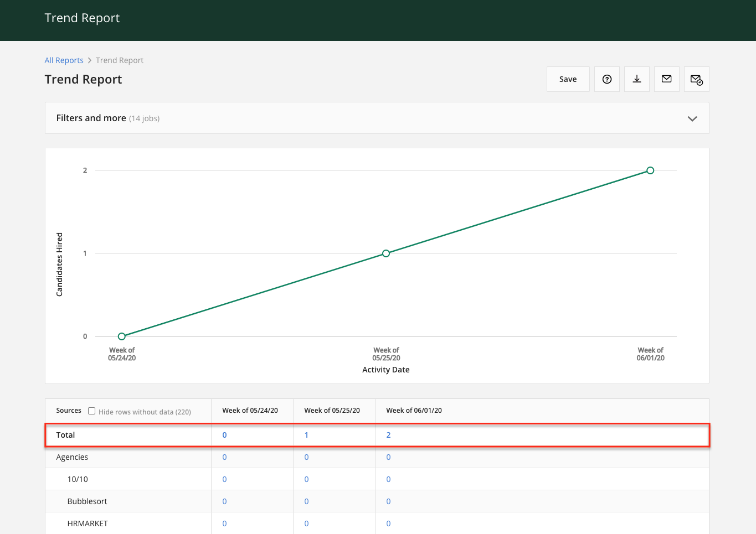Click the Candidates Hired axis label
This screenshot has width=756, height=534.
[x=59, y=265]
